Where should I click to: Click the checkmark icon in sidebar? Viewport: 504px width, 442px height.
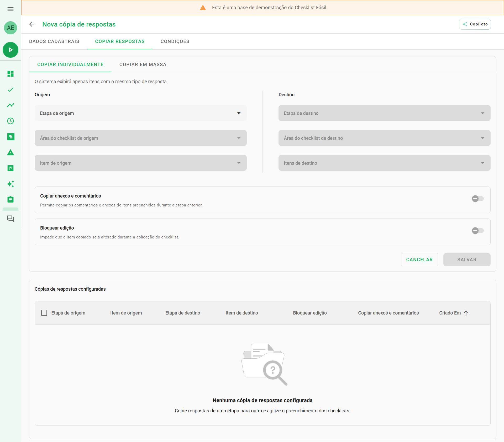(10, 89)
